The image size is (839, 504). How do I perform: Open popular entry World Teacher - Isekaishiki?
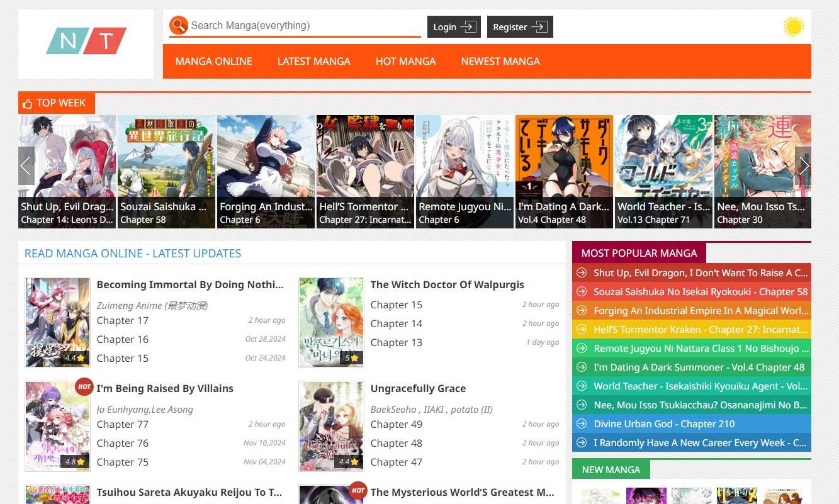[x=701, y=386]
